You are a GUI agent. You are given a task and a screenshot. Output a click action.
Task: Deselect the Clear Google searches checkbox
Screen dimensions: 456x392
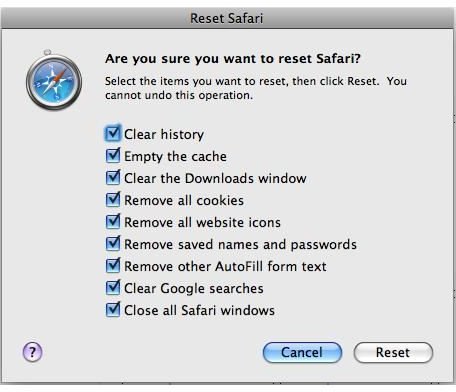point(113,288)
